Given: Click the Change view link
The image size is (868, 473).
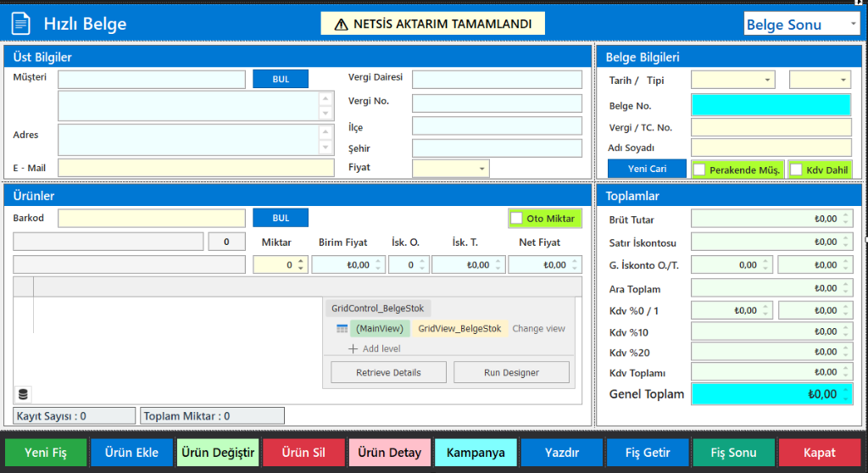Looking at the screenshot, I should [x=538, y=328].
